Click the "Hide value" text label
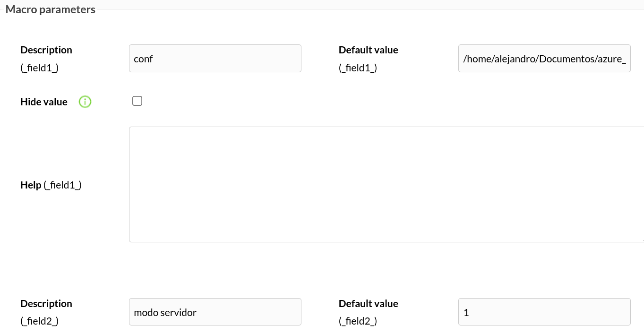This screenshot has height=334, width=644. [44, 102]
